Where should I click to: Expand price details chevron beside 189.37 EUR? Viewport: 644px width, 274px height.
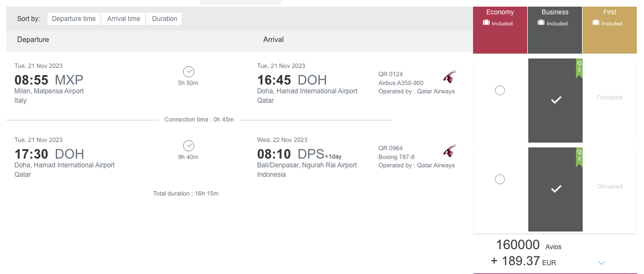click(x=601, y=263)
